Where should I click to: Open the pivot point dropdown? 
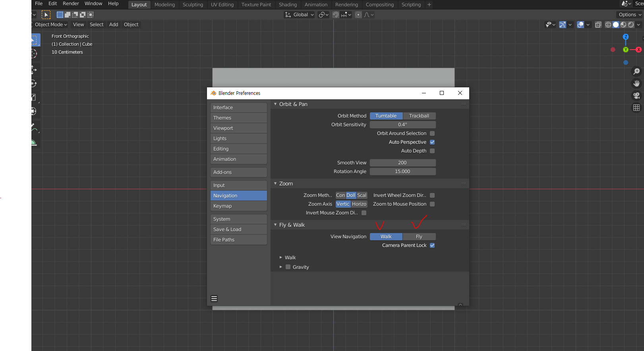pyautogui.click(x=323, y=15)
